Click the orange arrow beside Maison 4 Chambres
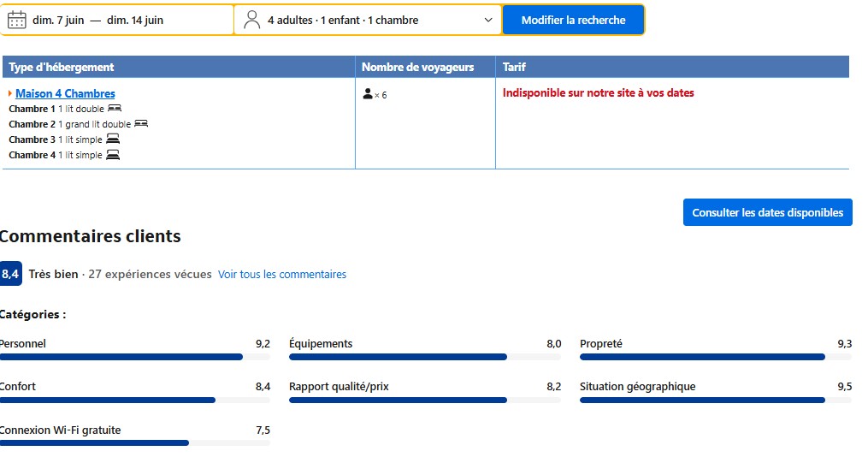Screen dimensions: 868x457 pyautogui.click(x=10, y=93)
